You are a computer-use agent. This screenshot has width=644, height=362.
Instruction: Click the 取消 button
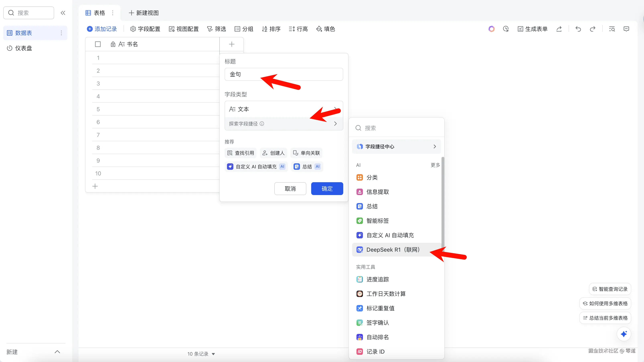pos(290,189)
